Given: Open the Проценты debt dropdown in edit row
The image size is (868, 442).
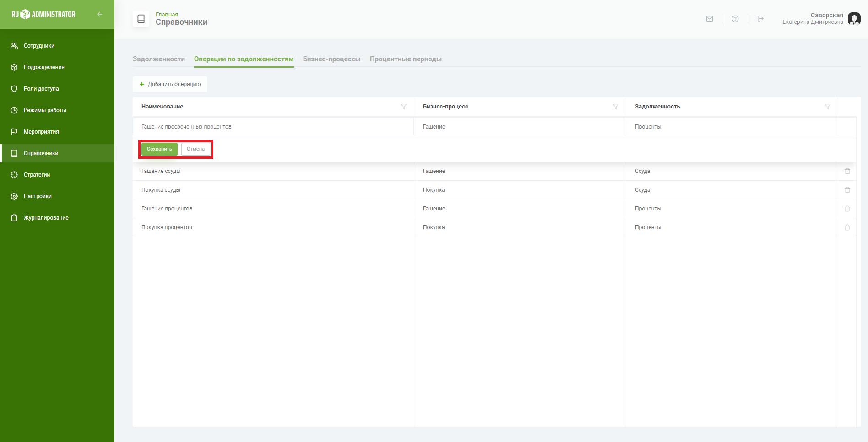Looking at the screenshot, I should pyautogui.click(x=732, y=127).
